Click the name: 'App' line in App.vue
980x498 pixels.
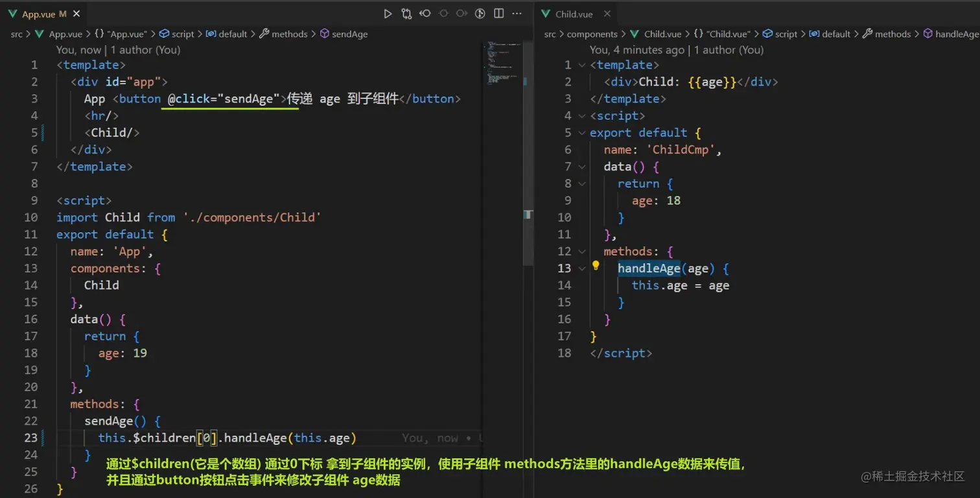point(111,251)
